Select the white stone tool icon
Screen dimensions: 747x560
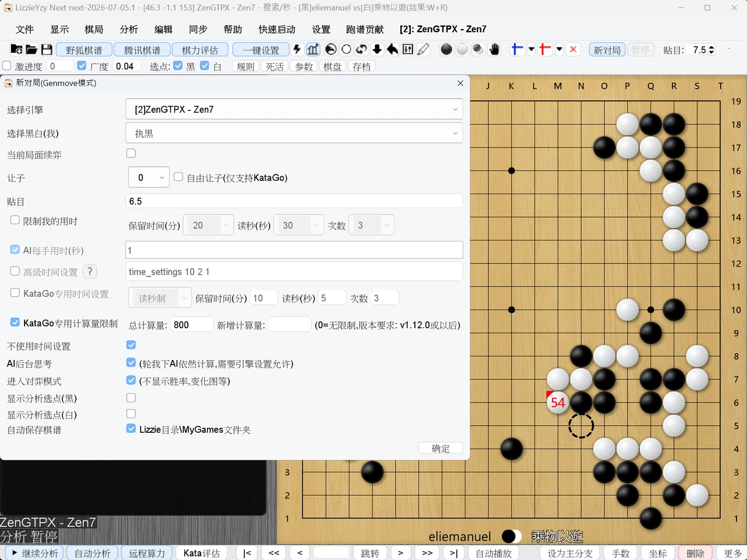pyautogui.click(x=462, y=50)
